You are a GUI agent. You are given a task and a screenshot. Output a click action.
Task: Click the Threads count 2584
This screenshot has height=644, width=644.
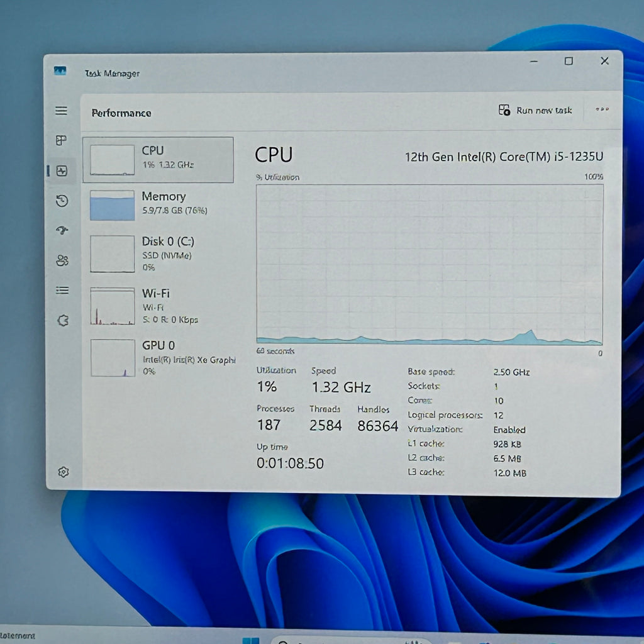coord(325,426)
